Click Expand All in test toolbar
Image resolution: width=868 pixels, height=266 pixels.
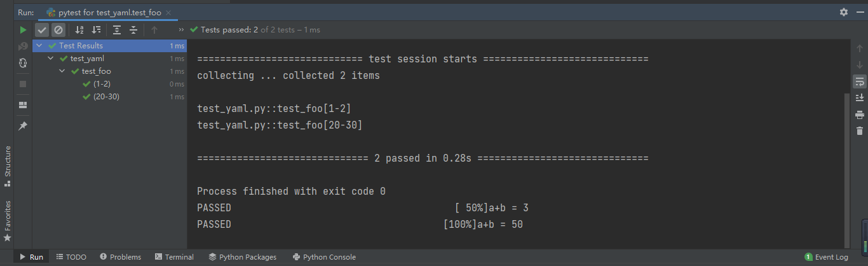(117, 30)
